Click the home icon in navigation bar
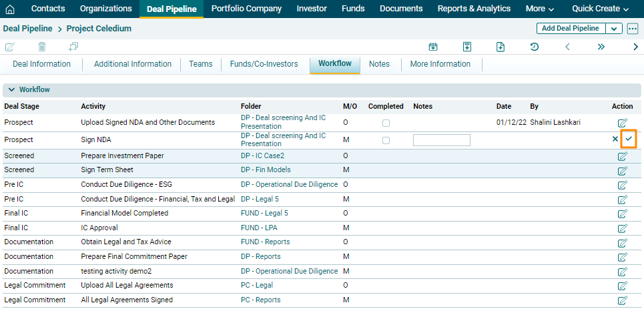The image size is (644, 313). pos(10,9)
